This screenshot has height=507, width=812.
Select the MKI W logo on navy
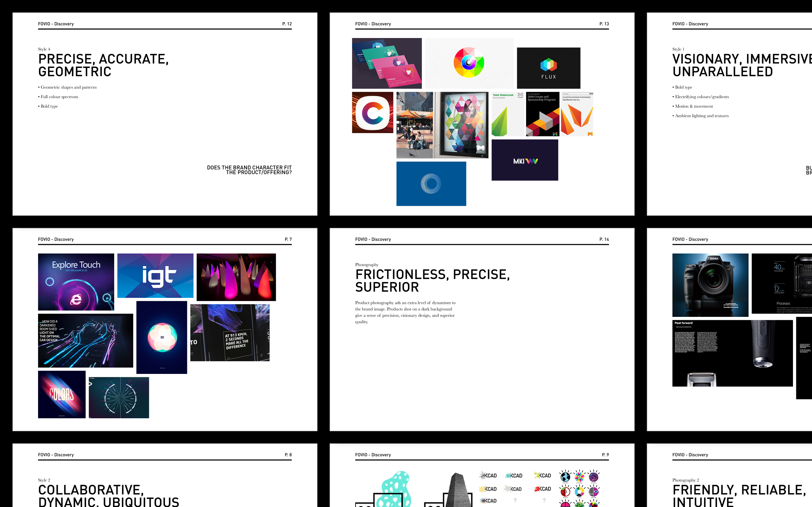tap(525, 160)
